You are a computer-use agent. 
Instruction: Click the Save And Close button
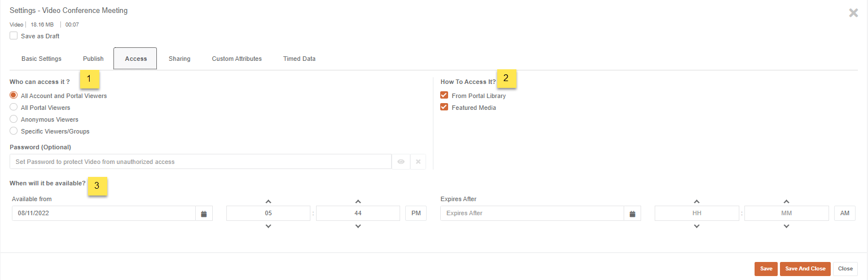coord(805,269)
